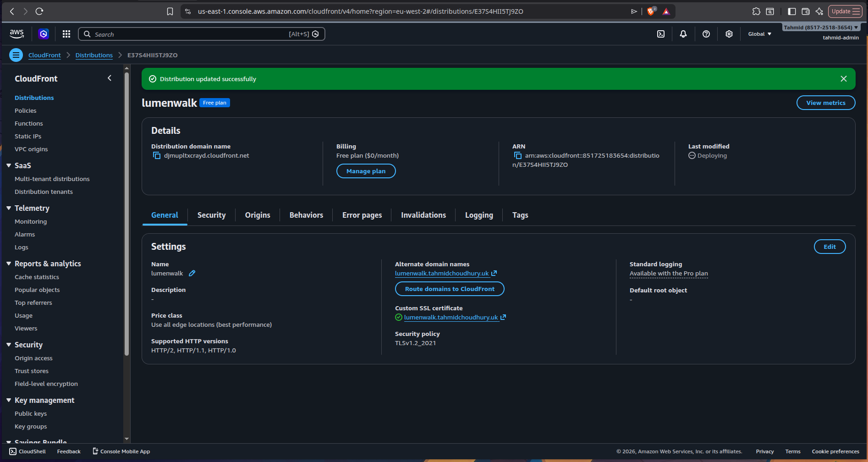868x462 pixels.
Task: Edit the distribution name with pencil icon
Action: [x=192, y=274]
